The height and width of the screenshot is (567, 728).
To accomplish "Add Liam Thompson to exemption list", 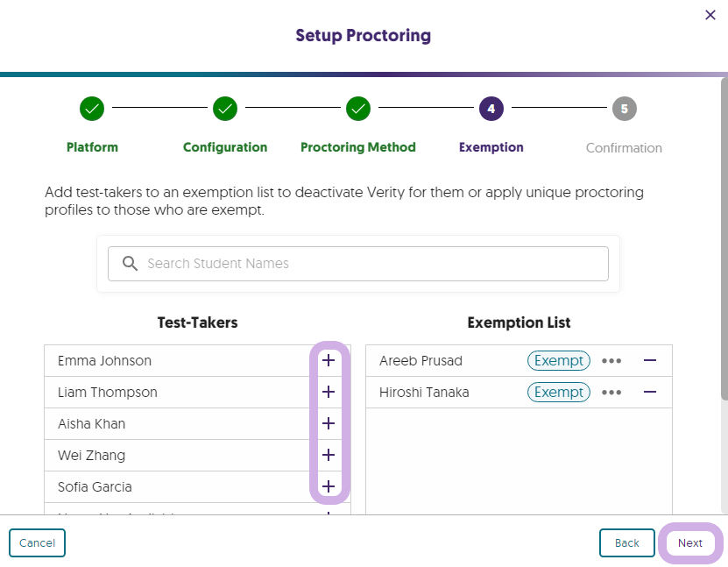I will point(329,392).
